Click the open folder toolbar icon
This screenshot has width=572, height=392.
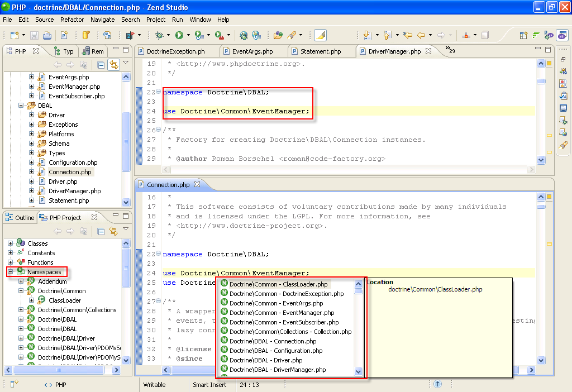[278, 35]
